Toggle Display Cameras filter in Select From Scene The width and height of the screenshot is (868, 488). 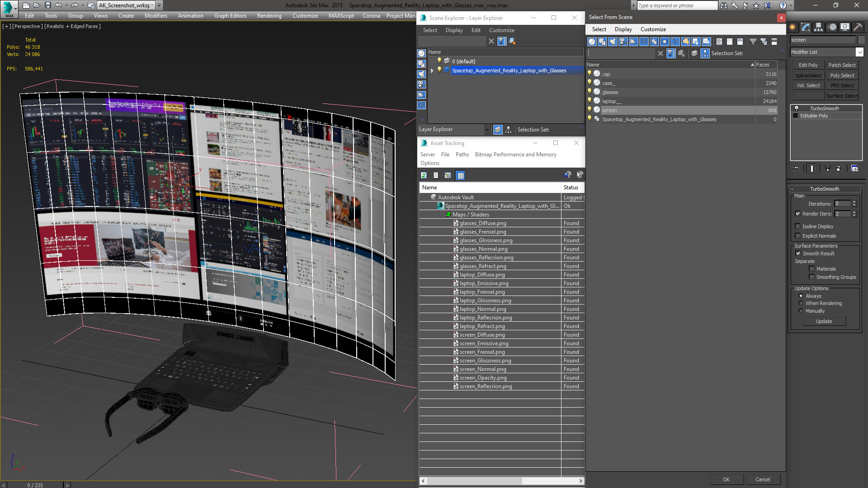coord(623,42)
